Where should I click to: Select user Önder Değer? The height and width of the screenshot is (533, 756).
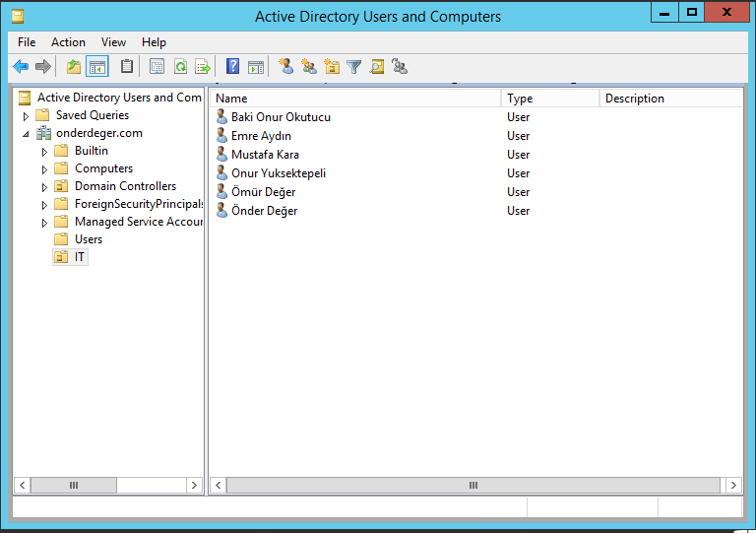(264, 211)
